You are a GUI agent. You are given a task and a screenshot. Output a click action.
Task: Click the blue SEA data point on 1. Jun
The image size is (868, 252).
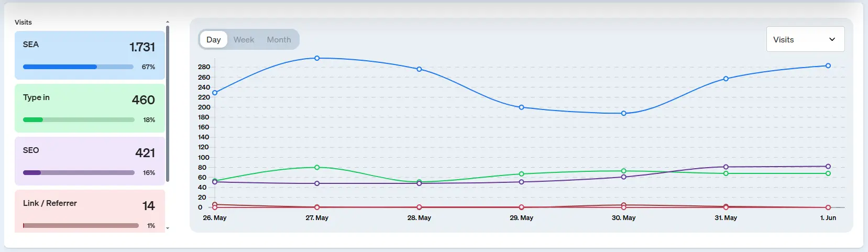tap(828, 66)
